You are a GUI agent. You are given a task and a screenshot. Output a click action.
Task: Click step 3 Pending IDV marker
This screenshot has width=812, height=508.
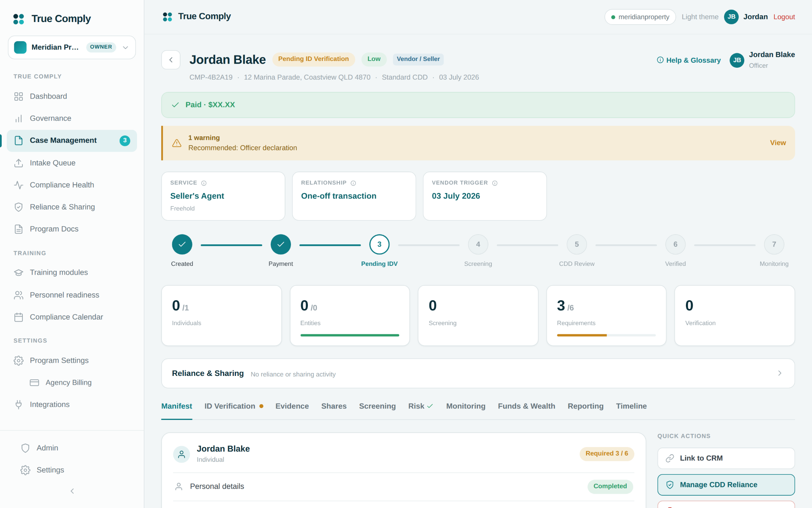pyautogui.click(x=379, y=245)
